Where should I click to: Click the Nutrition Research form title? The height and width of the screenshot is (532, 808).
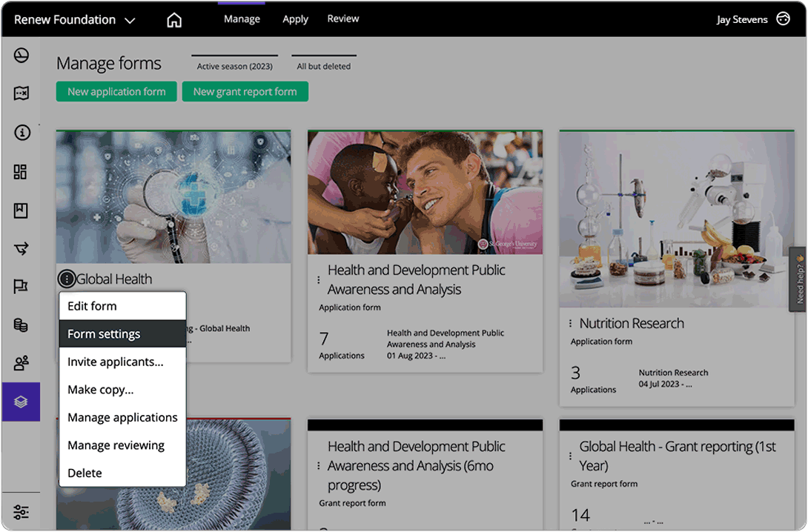pyautogui.click(x=632, y=323)
